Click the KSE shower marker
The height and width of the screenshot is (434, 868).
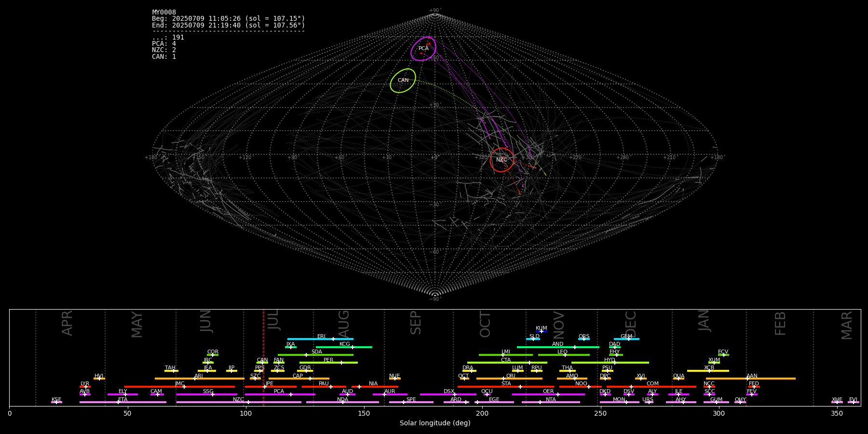56,402
